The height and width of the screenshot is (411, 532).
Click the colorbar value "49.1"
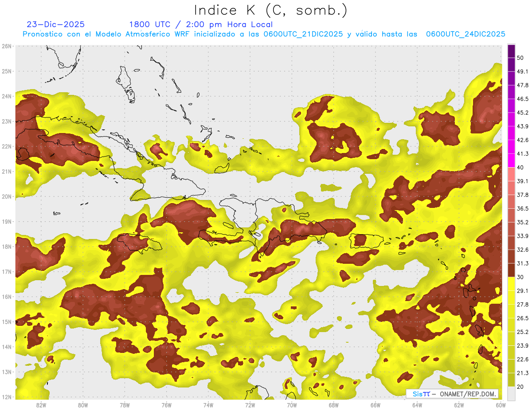522,71
